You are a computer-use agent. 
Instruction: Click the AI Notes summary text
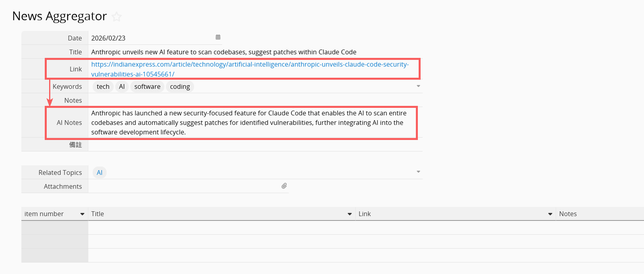(249, 123)
